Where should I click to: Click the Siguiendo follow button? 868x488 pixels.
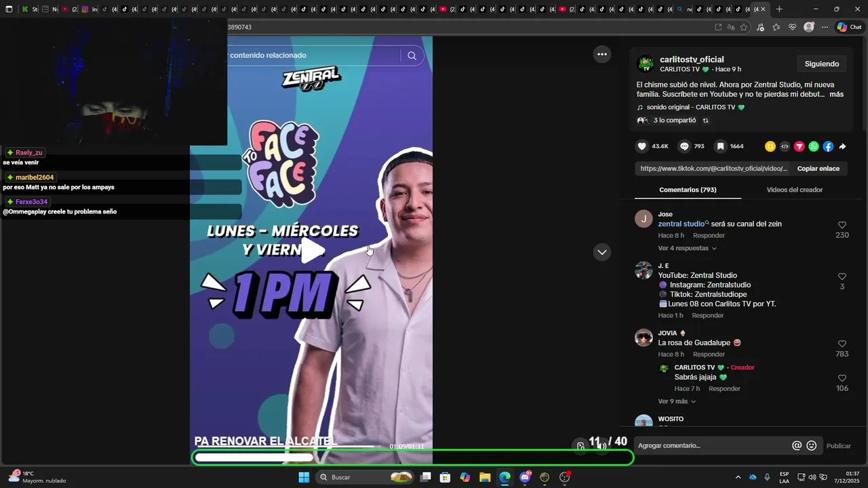click(822, 64)
